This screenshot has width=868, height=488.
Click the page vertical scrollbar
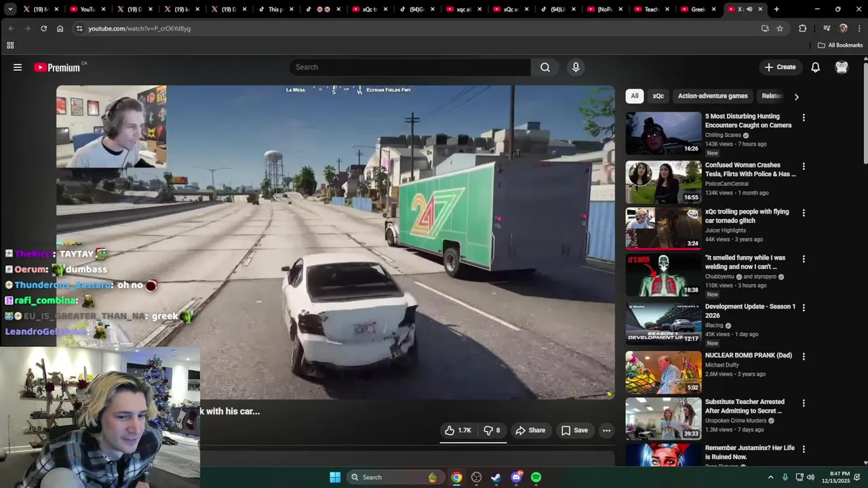[x=865, y=112]
